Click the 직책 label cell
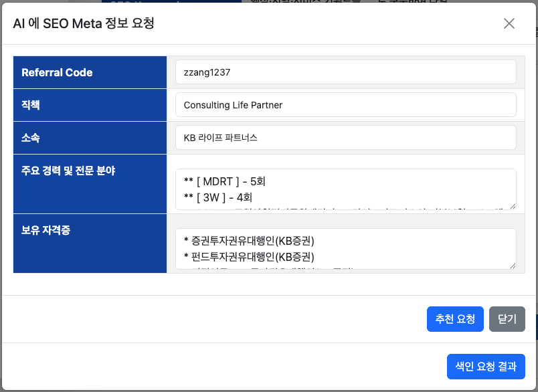Image resolution: width=538 pixels, height=392 pixels. tap(90, 105)
